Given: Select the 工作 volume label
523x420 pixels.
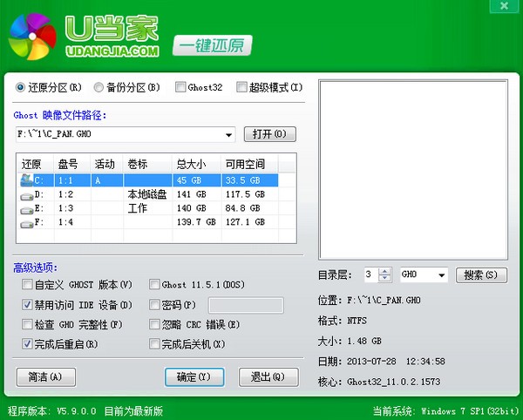Looking at the screenshot, I should pyautogui.click(x=138, y=208).
